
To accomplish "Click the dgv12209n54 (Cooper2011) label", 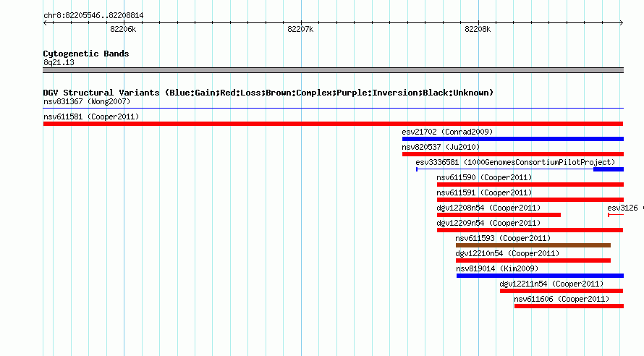I will coord(488,223).
